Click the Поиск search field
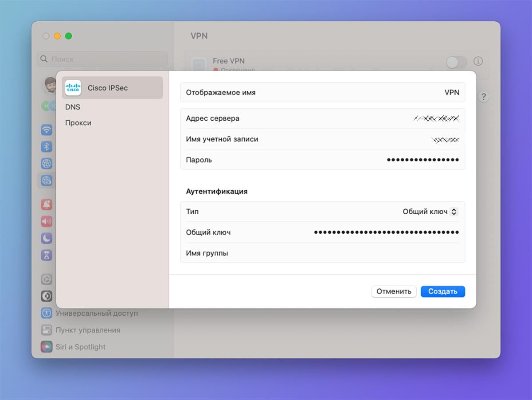 (102, 59)
